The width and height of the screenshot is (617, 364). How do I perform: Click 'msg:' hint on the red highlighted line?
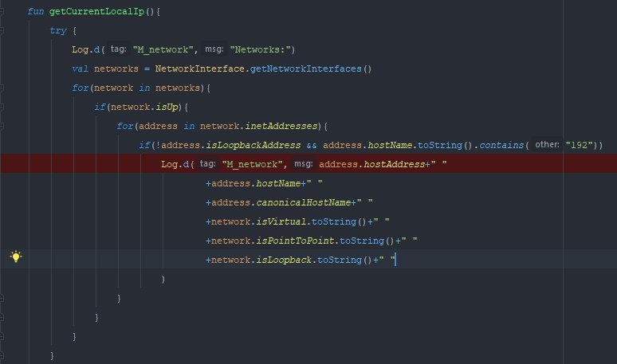point(304,163)
